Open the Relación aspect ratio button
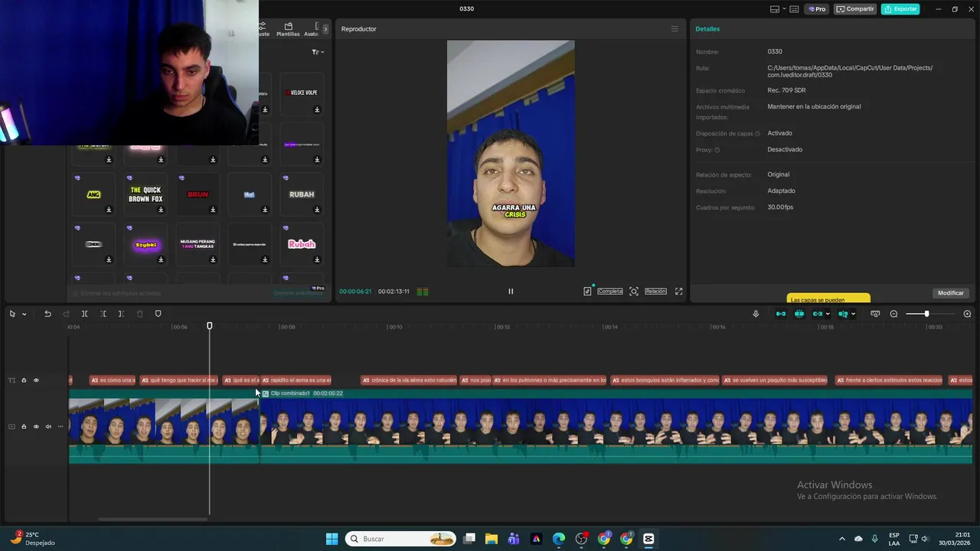980x551 pixels. (x=655, y=291)
